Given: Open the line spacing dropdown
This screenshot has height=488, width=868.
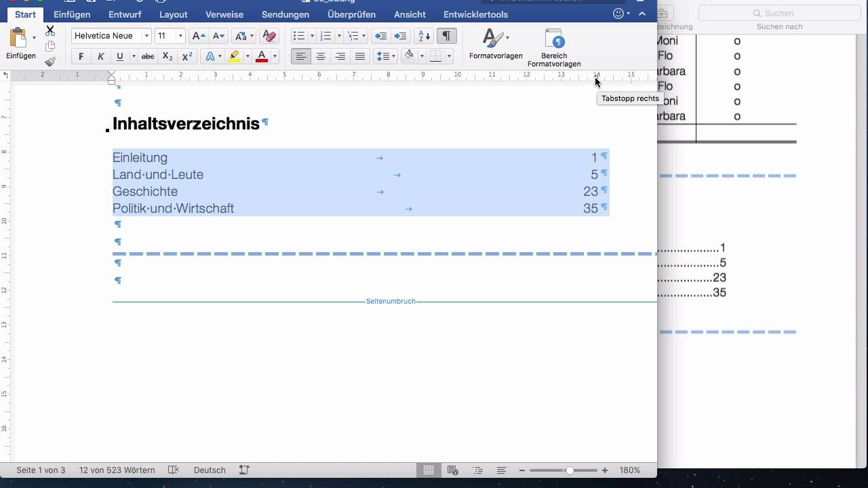Looking at the screenshot, I should [386, 56].
